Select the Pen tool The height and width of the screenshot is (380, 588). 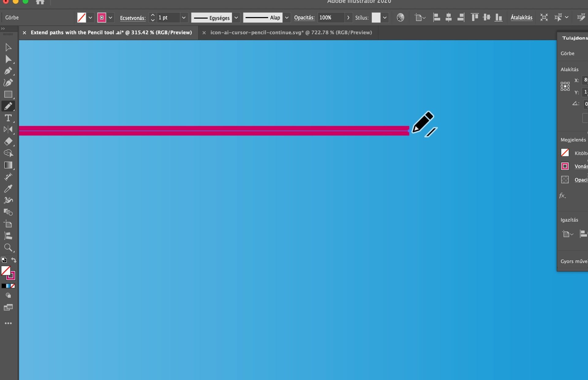coord(8,71)
